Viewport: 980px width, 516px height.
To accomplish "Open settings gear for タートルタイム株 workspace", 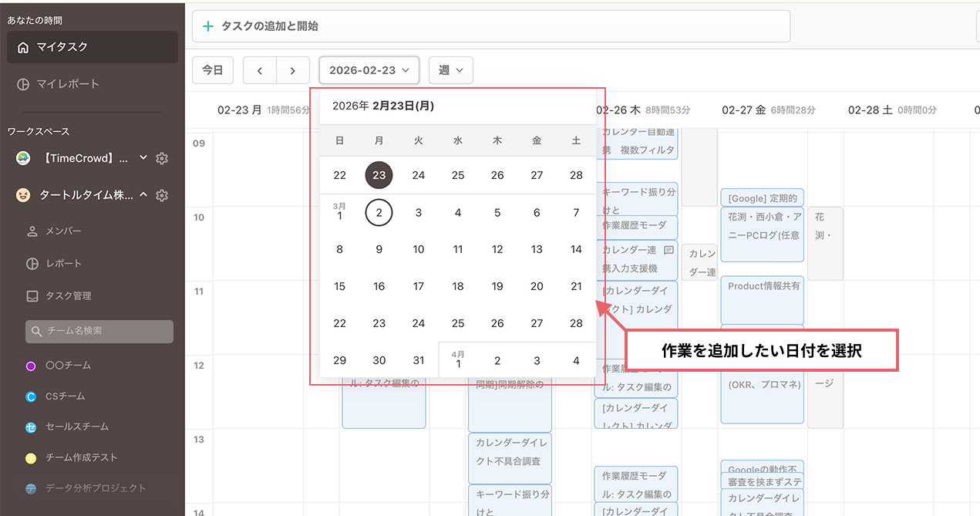I will pos(162,196).
